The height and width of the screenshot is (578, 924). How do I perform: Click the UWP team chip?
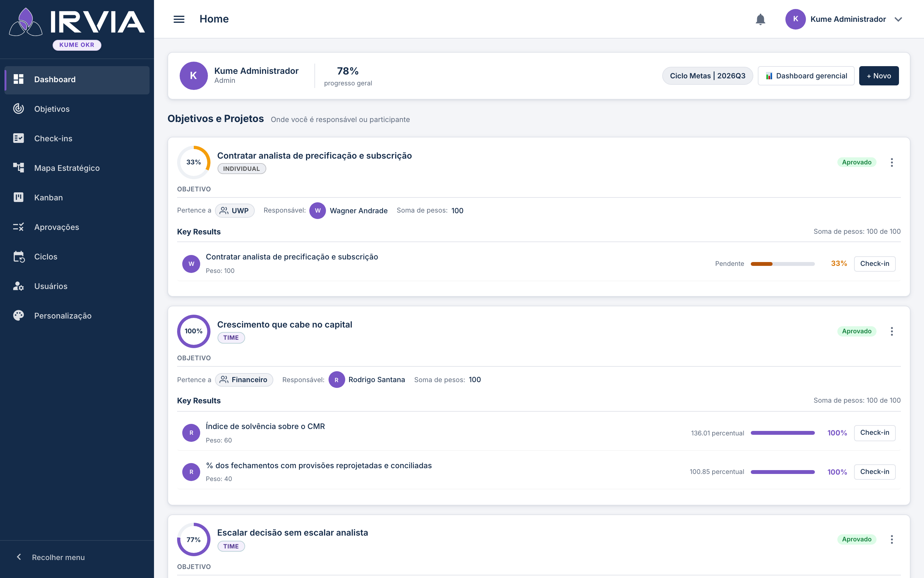click(235, 210)
